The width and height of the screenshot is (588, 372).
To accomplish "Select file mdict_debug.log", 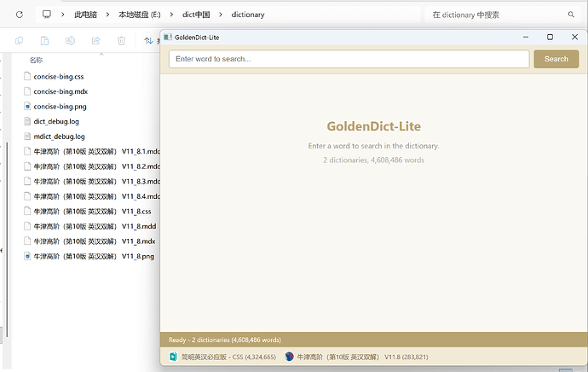I will [x=60, y=137].
